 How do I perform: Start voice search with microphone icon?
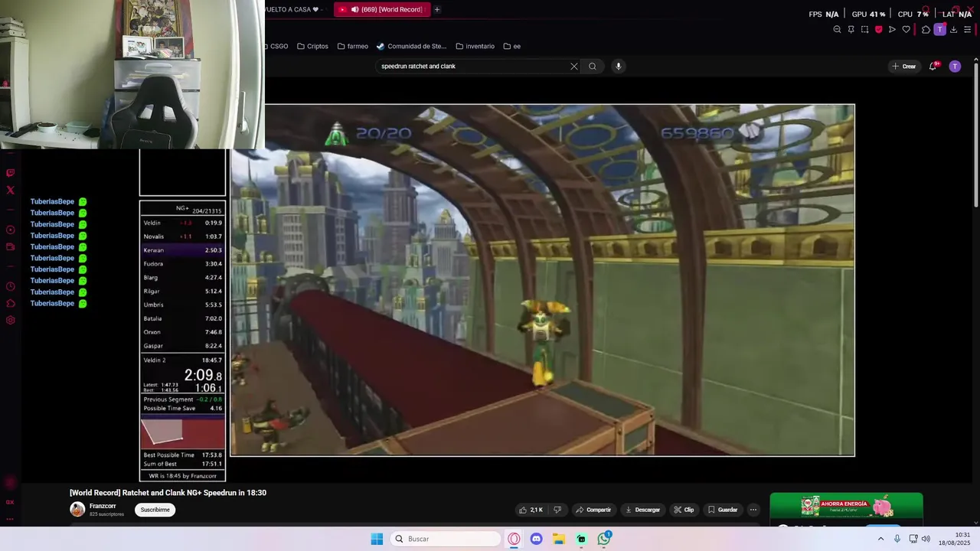[x=619, y=66]
